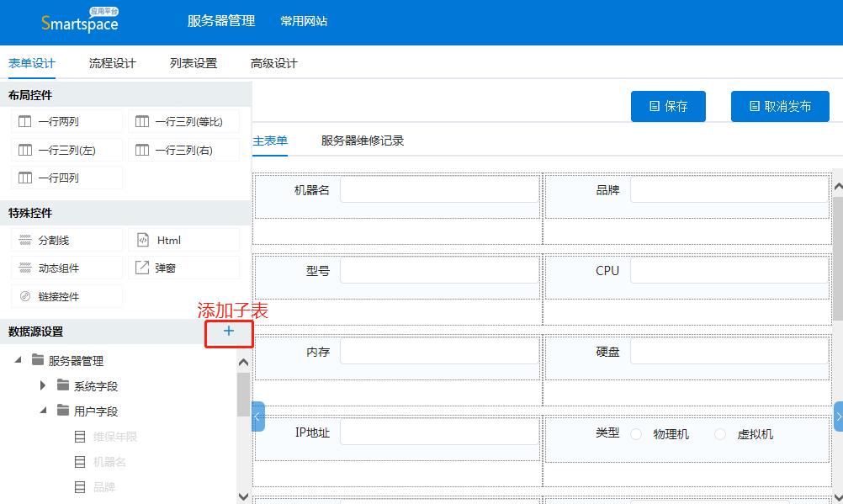This screenshot has width=843, height=504.
Task: Click the 系统字段 folder icon
Action: [63, 385]
